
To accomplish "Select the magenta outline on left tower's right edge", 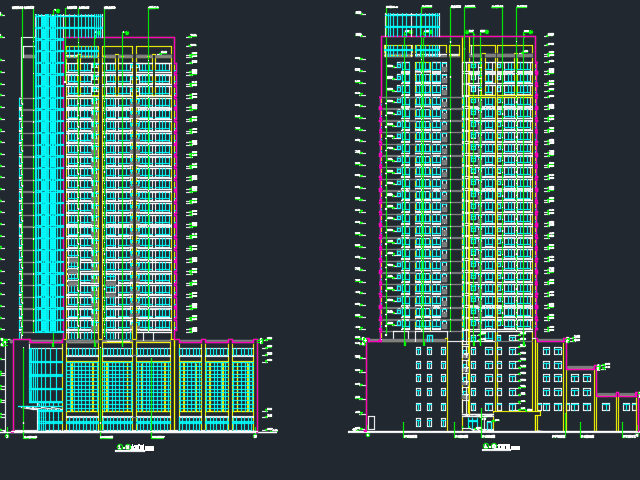I will [175, 190].
